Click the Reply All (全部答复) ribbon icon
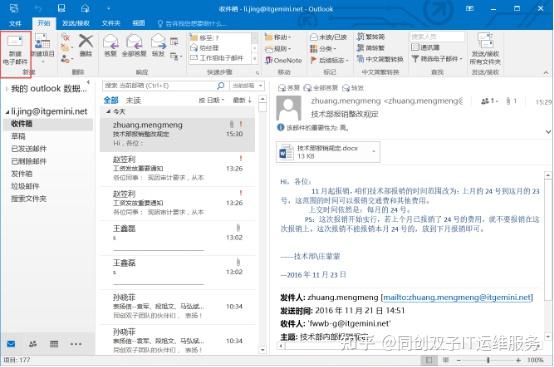 (134, 45)
